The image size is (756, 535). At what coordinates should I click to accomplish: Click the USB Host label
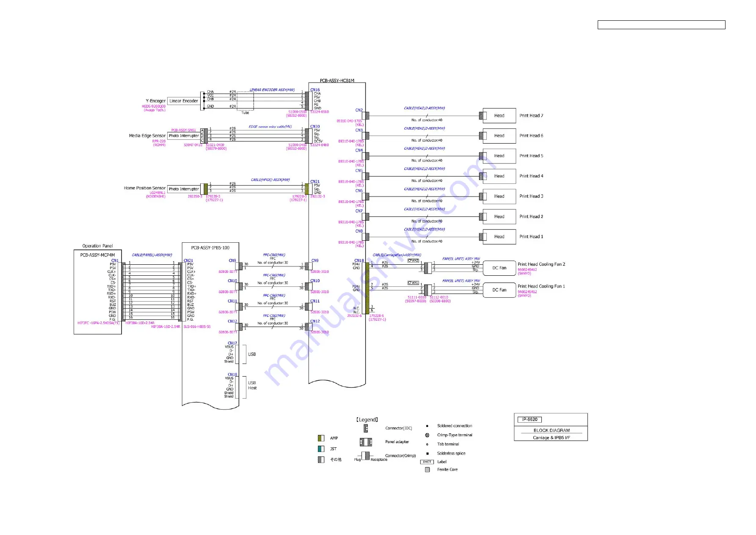tap(252, 385)
